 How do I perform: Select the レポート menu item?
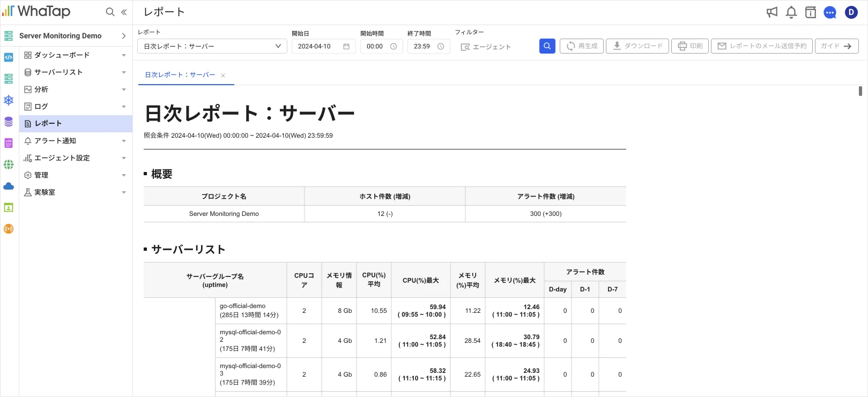coord(76,124)
